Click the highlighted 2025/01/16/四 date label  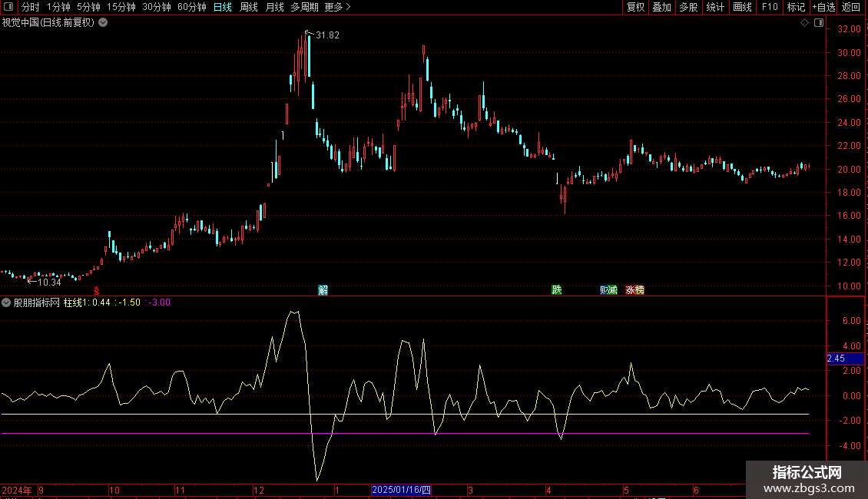401,490
